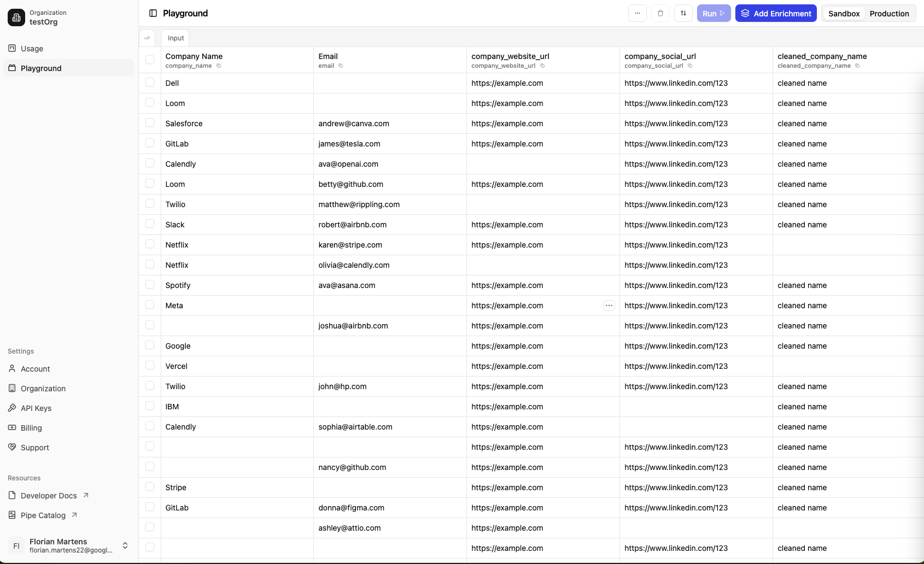This screenshot has width=924, height=564.
Task: Open Usage in the sidebar
Action: 69,48
